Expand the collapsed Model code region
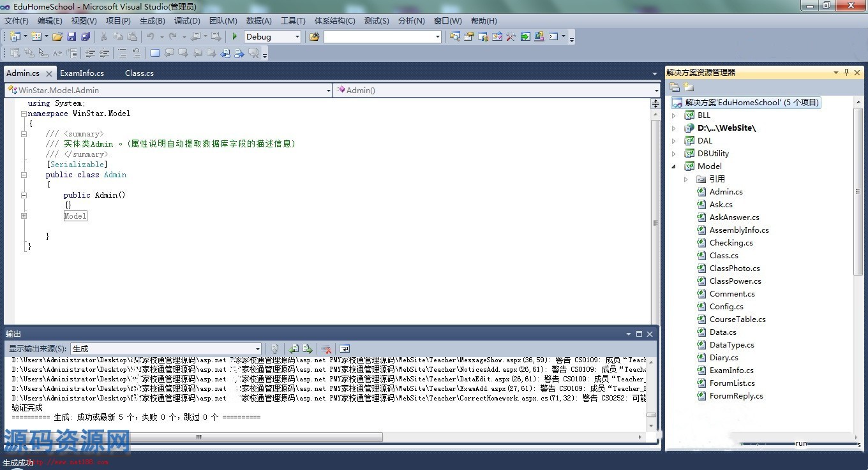Viewport: 868px width, 470px height. coord(24,216)
